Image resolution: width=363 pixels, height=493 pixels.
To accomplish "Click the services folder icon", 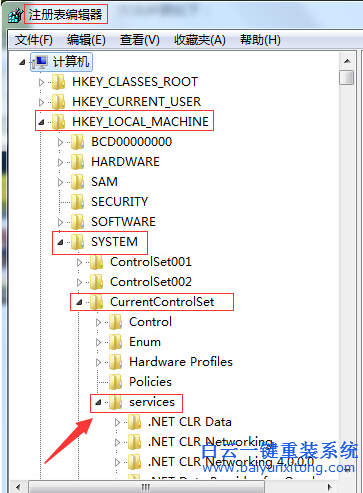I will click(x=116, y=403).
